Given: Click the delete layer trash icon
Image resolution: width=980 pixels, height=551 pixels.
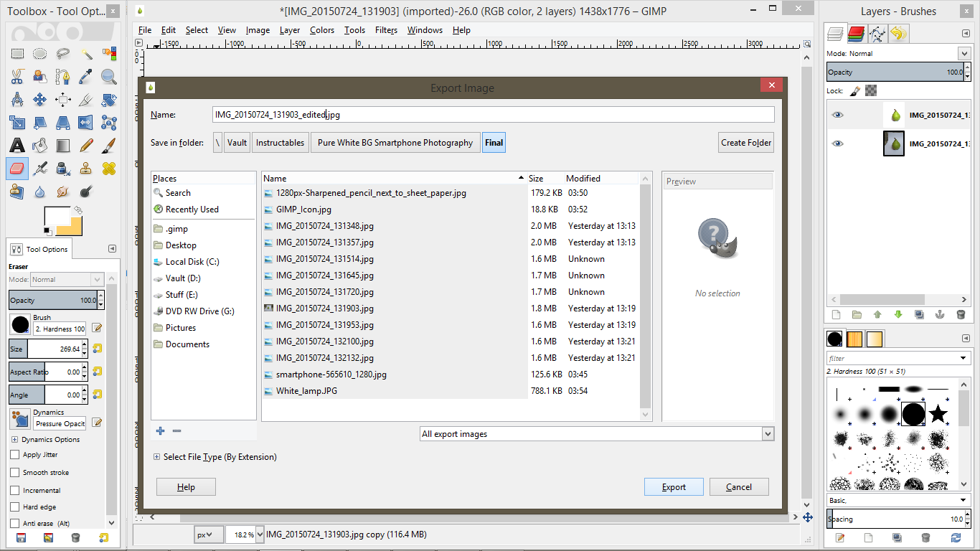Looking at the screenshot, I should pyautogui.click(x=961, y=314).
